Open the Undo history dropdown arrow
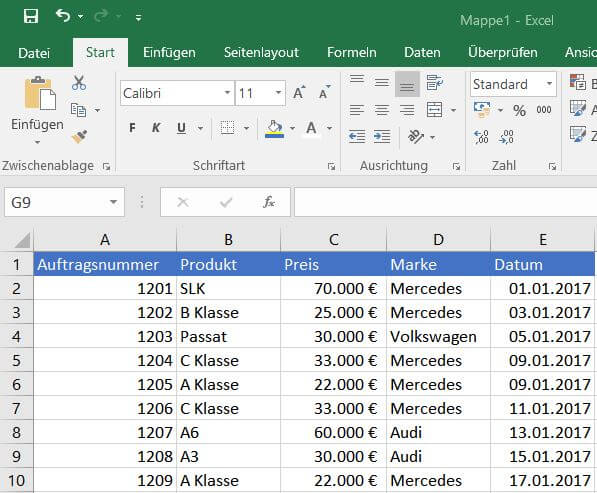This screenshot has width=597, height=493. (x=80, y=16)
